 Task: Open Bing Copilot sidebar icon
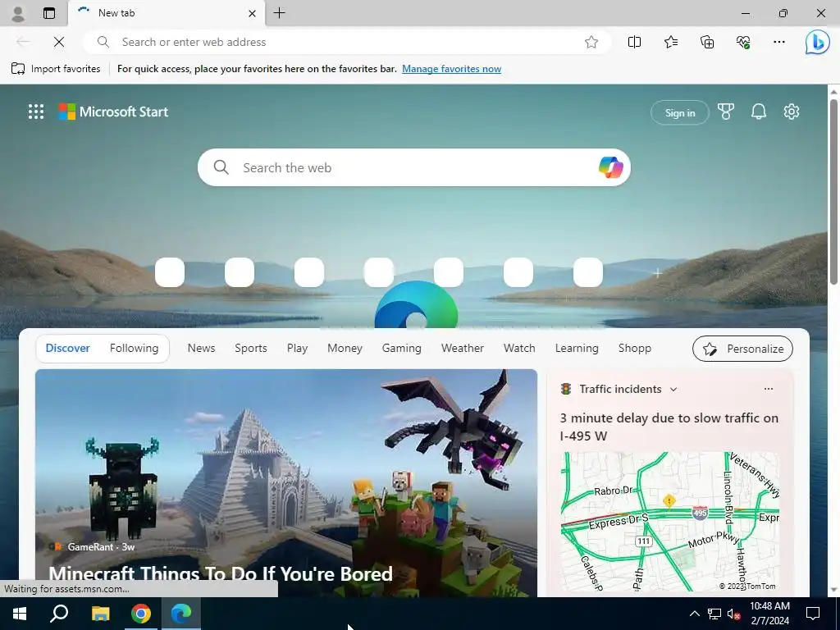point(818,42)
